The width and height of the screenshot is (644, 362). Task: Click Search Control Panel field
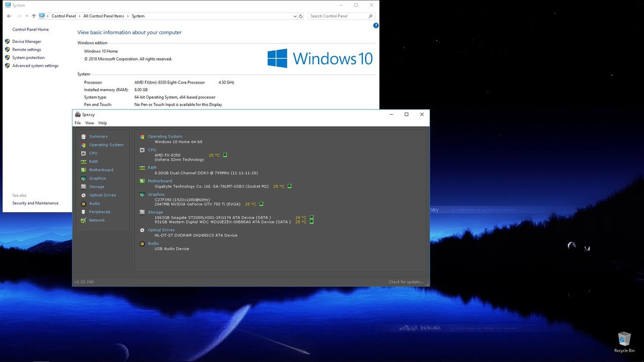pyautogui.click(x=341, y=16)
